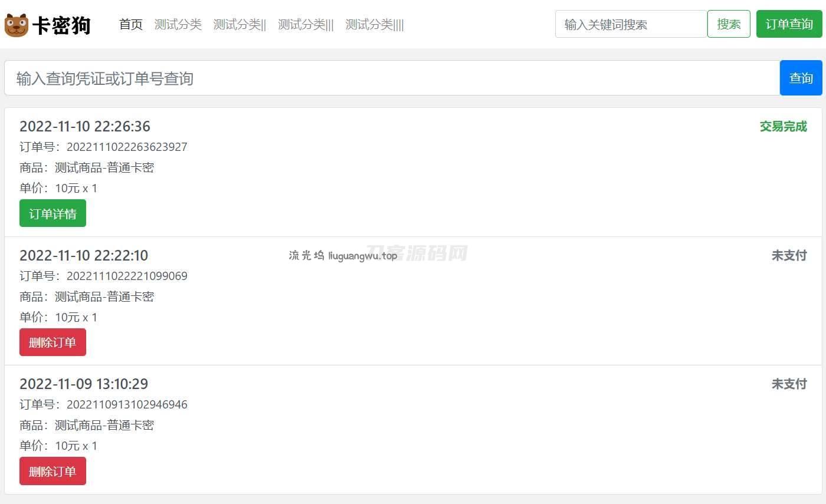This screenshot has width=826, height=504.
Task: Click the dog mascot logo icon
Action: point(17,25)
